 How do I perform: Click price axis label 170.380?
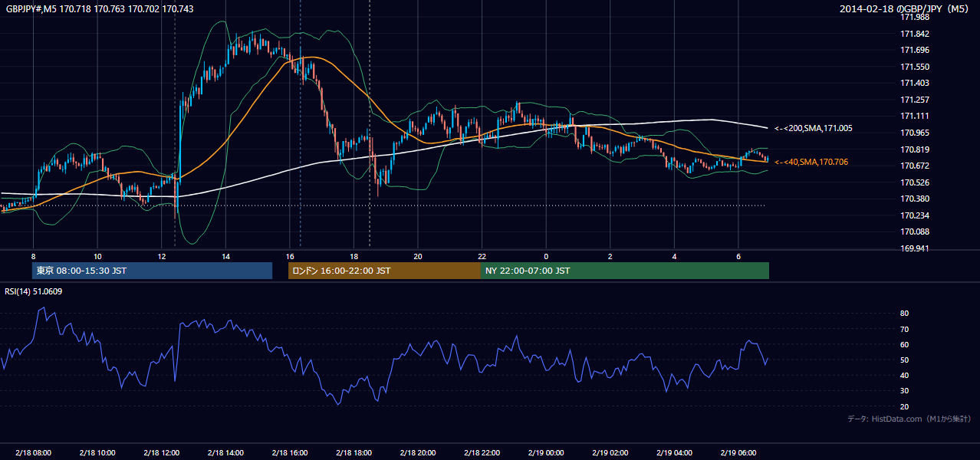click(x=915, y=199)
